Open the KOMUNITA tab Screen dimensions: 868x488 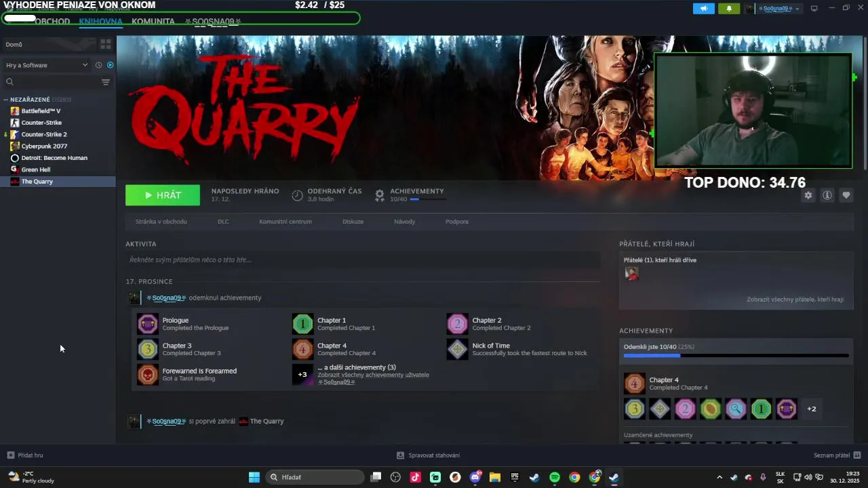[x=153, y=22]
